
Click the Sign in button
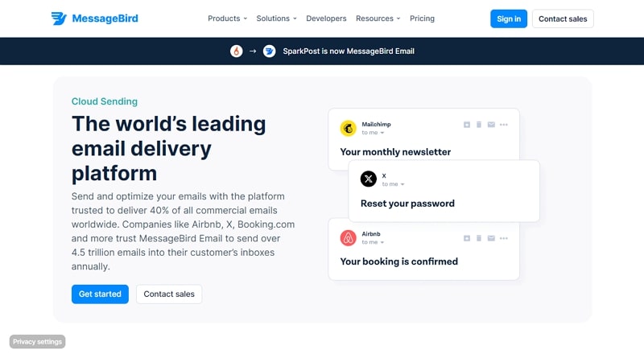[x=509, y=19]
